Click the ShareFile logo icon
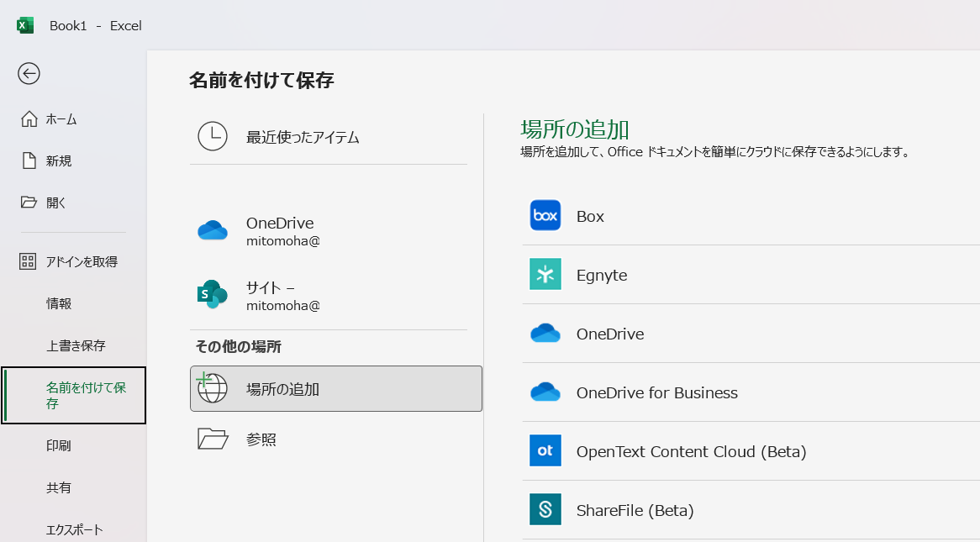The height and width of the screenshot is (542, 980). pos(545,509)
